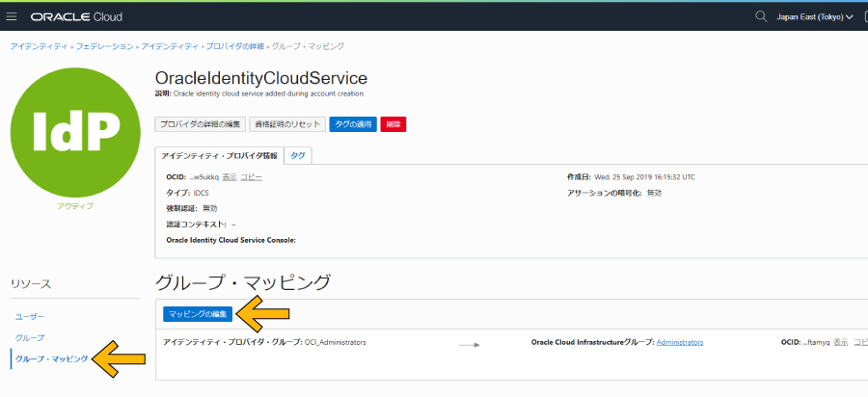Click Oracle Identity Cloud Service Console label
The width and height of the screenshot is (868, 397).
click(231, 240)
